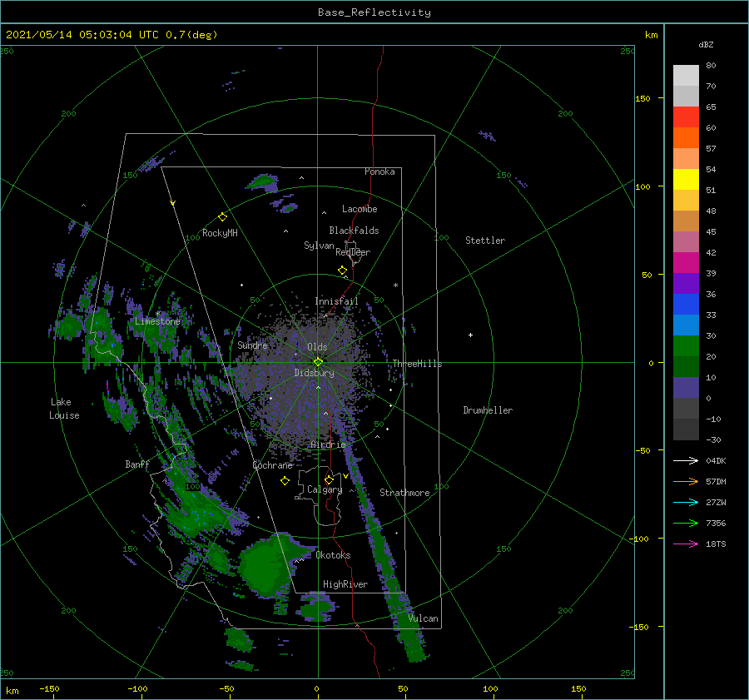
Task: Select the red 60-65 dBZ swatch
Action: [x=686, y=117]
